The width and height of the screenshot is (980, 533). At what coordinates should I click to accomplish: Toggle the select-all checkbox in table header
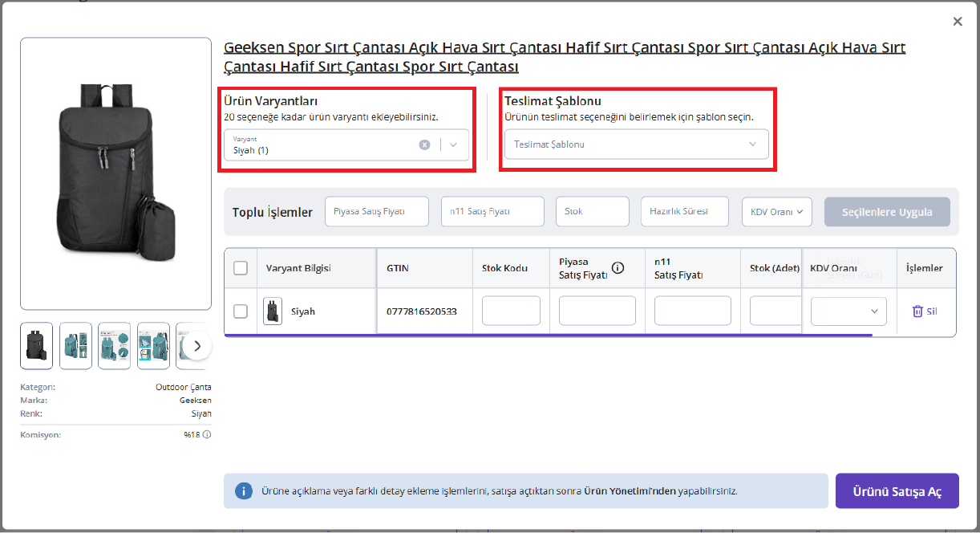[x=241, y=268]
